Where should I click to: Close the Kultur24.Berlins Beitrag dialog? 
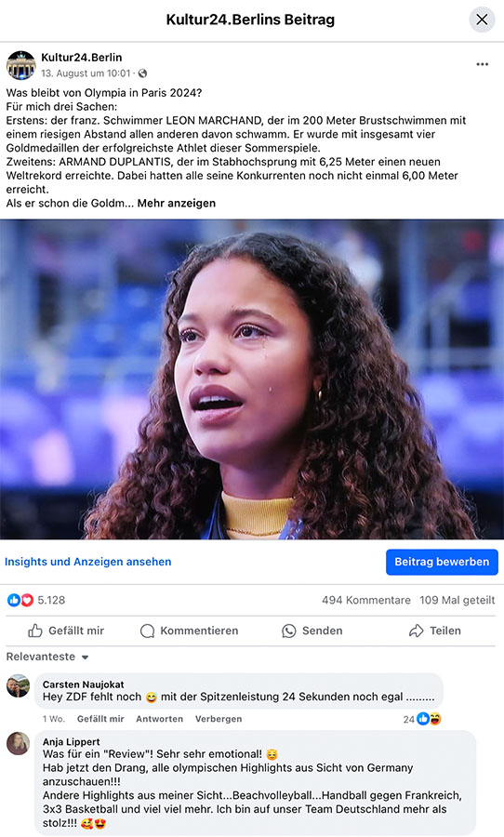482,20
